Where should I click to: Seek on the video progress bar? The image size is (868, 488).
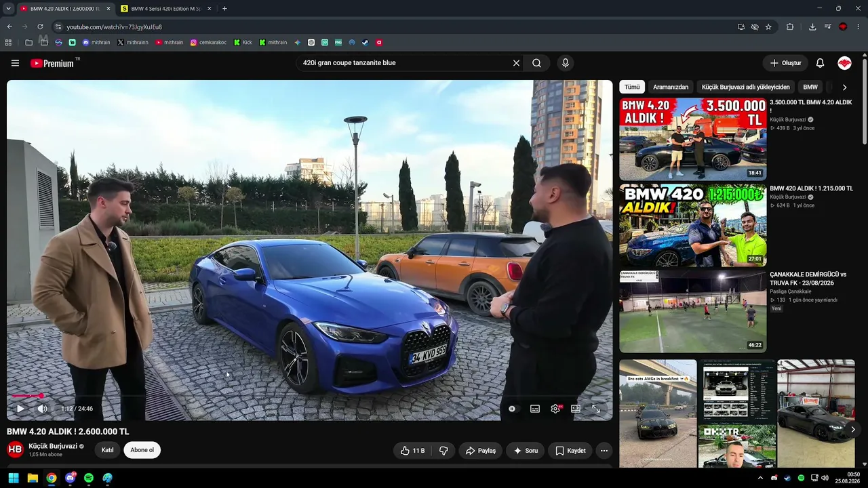309,395
